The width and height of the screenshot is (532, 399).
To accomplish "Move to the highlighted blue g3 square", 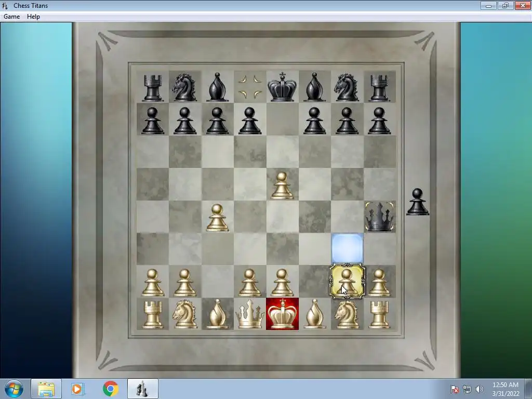I will 347,249.
